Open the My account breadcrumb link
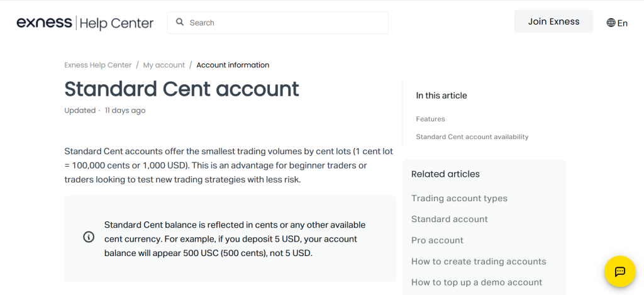644x295 pixels. point(164,65)
